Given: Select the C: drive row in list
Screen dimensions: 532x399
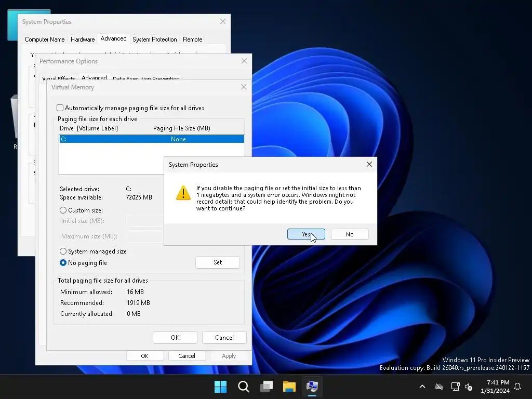Looking at the screenshot, I should point(152,139).
